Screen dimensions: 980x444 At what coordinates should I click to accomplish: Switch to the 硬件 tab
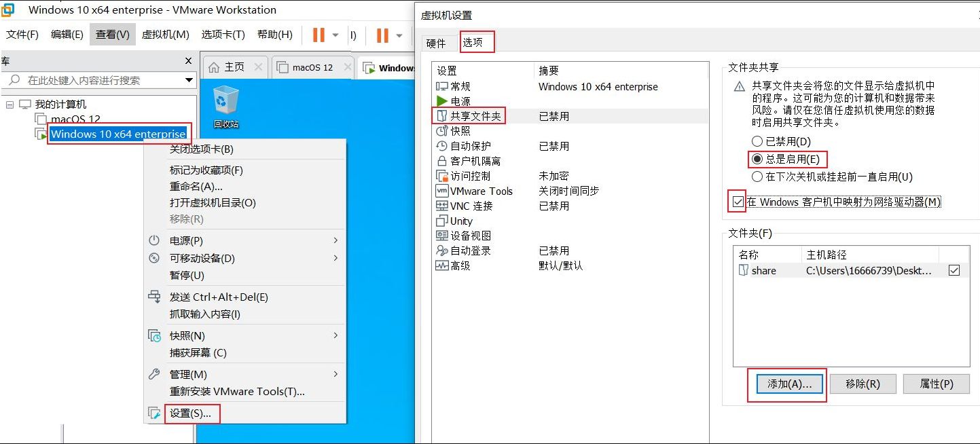(x=436, y=43)
